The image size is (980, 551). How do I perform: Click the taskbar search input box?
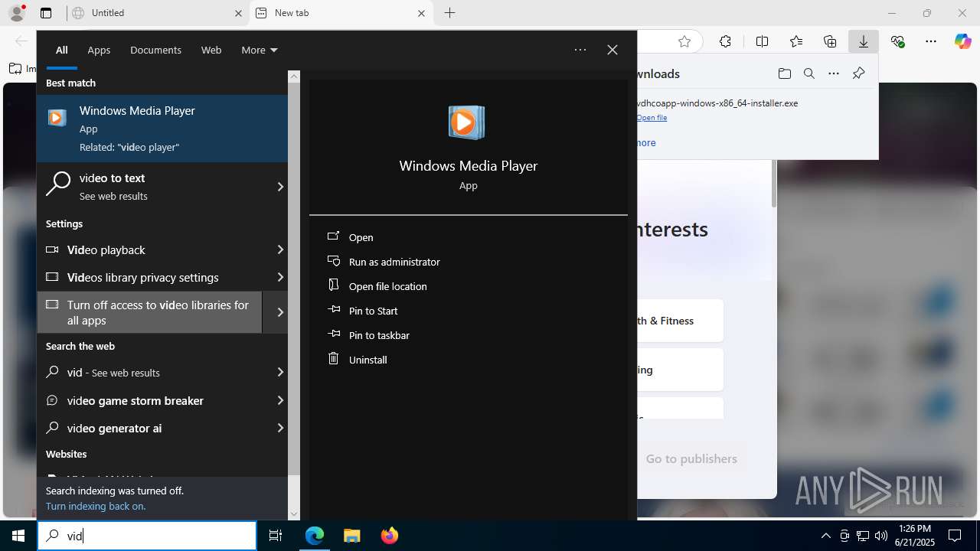(147, 536)
